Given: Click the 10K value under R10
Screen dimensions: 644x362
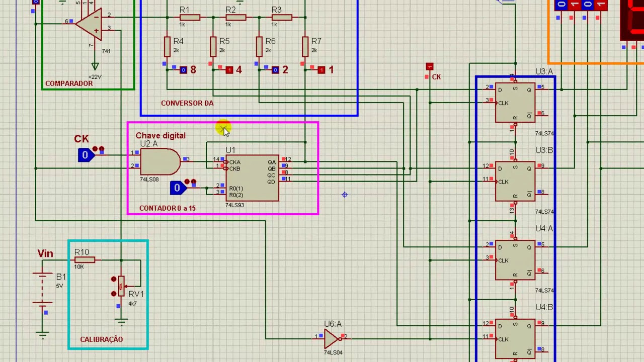Looking at the screenshot, I should (79, 267).
